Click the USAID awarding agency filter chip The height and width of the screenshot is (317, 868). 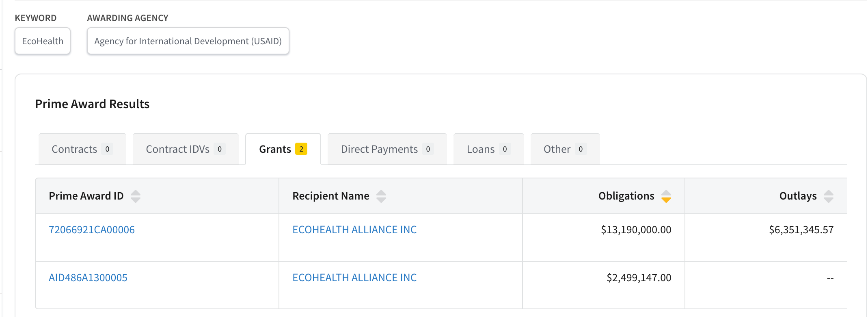point(188,41)
